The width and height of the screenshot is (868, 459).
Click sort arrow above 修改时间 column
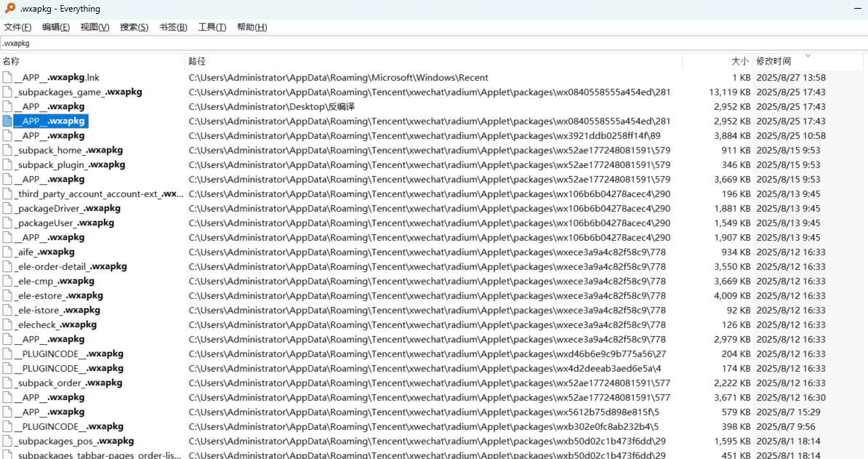pos(807,55)
